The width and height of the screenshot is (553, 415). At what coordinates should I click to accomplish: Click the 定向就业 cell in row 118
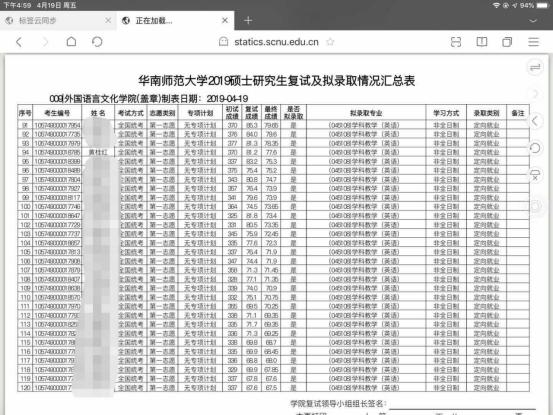(x=486, y=370)
